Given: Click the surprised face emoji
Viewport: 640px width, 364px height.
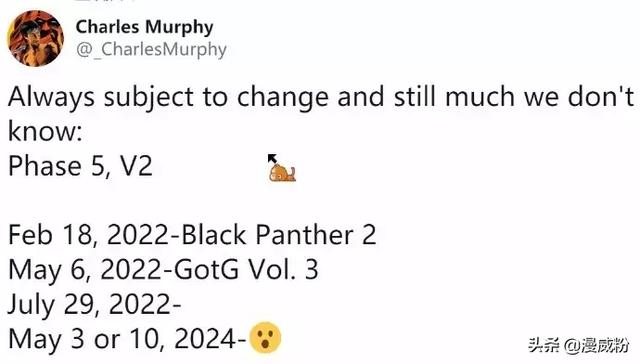Looking at the screenshot, I should pos(265,338).
